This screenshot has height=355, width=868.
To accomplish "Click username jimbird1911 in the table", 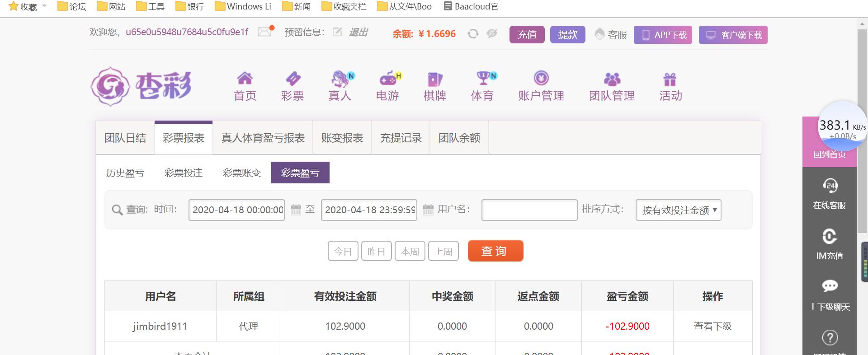I will point(160,326).
